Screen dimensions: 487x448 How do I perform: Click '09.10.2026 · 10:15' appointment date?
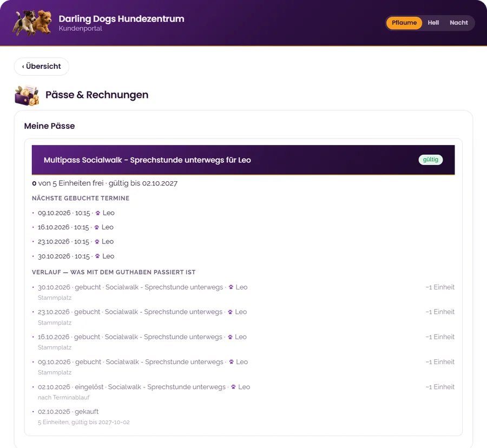[64, 213]
